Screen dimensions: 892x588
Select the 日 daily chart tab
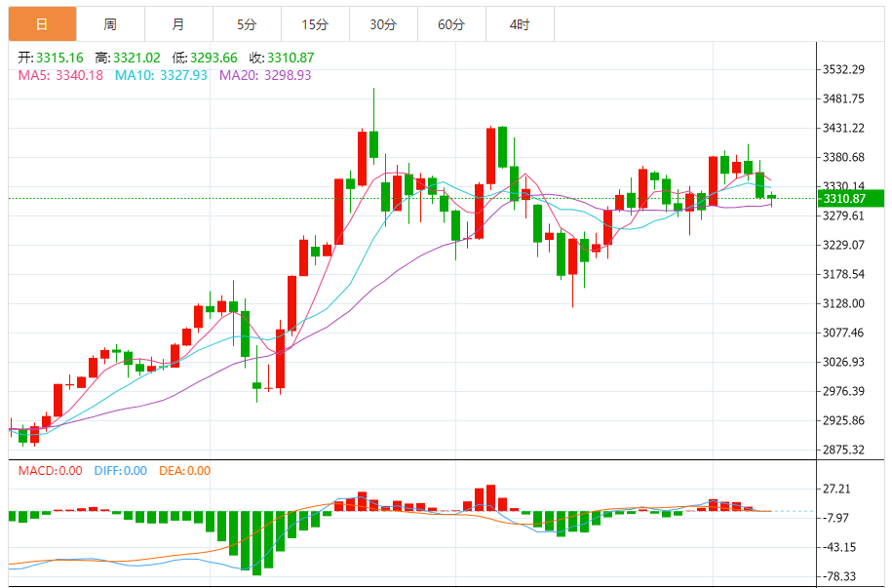(x=42, y=24)
